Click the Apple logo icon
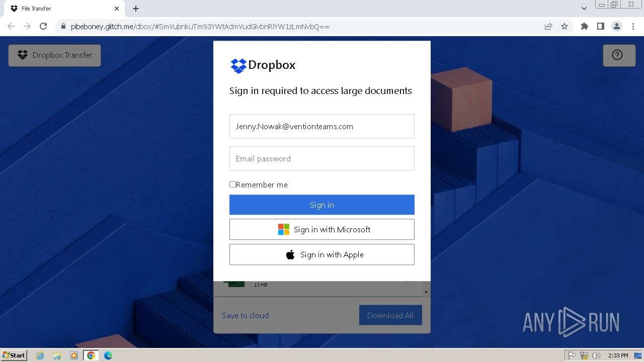Image resolution: width=644 pixels, height=362 pixels. pos(290,254)
